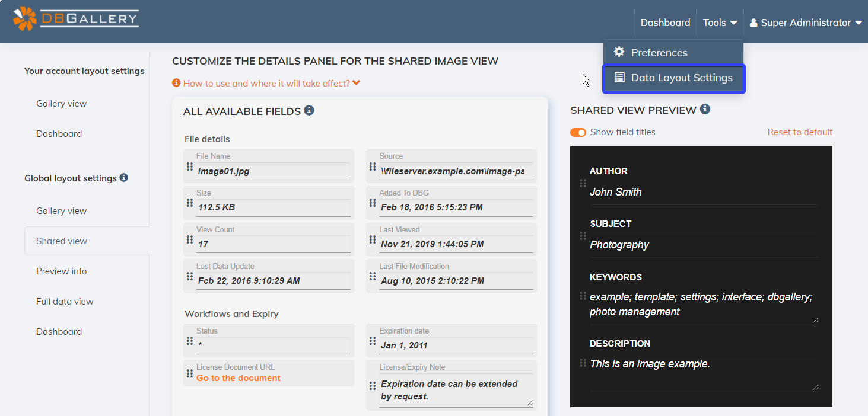The width and height of the screenshot is (868, 416).
Task: Grab the Subject drag handle in preview
Action: [x=583, y=236]
